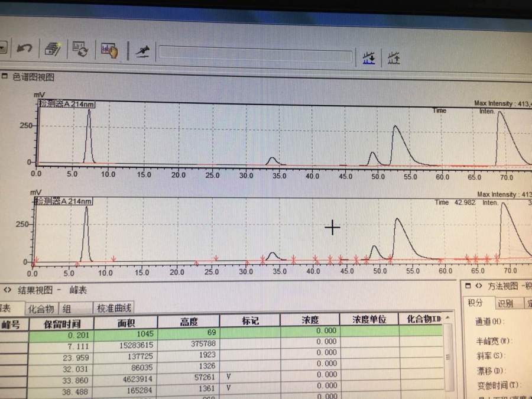The width and height of the screenshot is (532, 399).
Task: Select retention time cell 0.201
Action: [61, 336]
